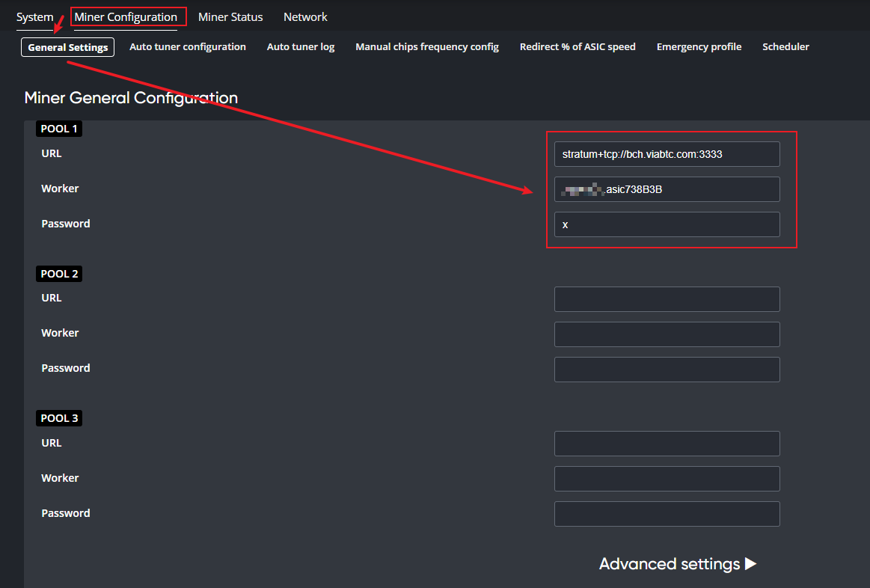Image resolution: width=870 pixels, height=588 pixels.
Task: Click the Pool 2 Password field
Action: coord(667,369)
